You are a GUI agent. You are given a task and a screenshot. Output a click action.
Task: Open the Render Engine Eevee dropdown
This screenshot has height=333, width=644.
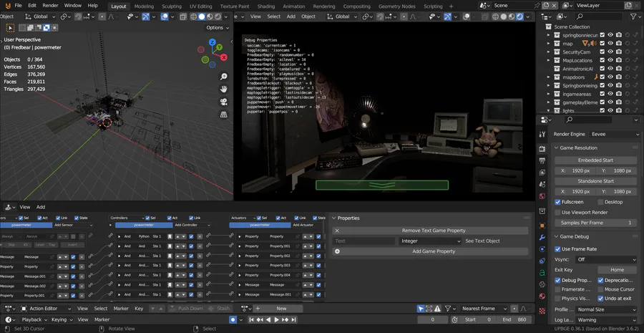[x=615, y=134]
